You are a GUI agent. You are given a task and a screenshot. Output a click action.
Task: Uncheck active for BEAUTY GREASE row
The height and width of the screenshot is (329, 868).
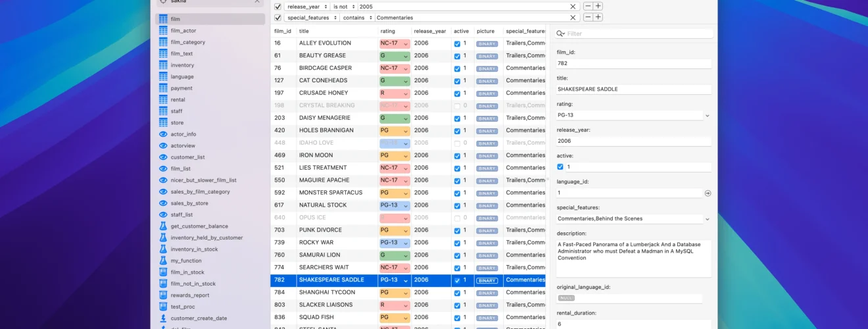click(457, 56)
